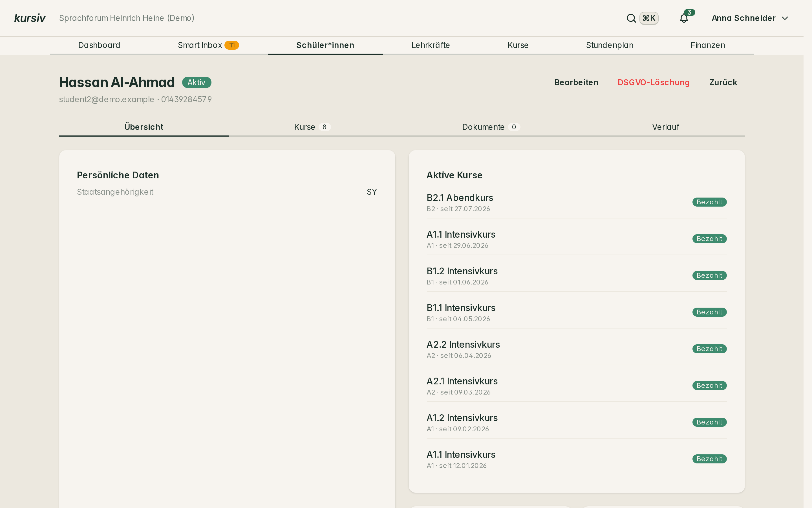Image resolution: width=812 pixels, height=508 pixels.
Task: Click the Staatsangehörigkeit value SY
Action: 372,192
